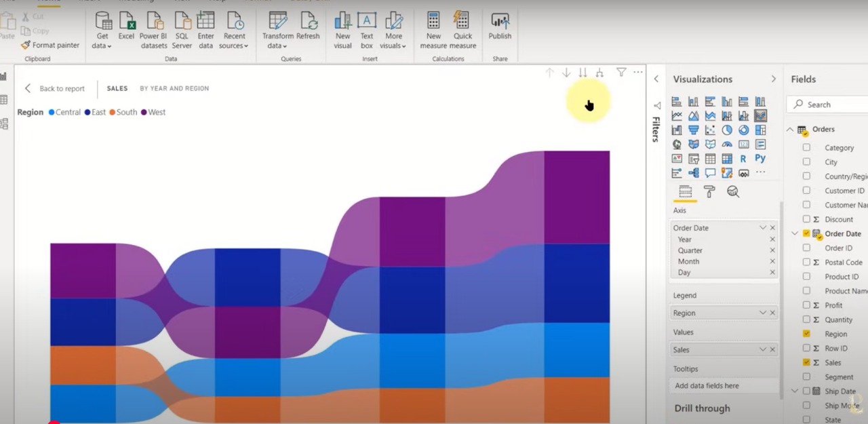868x424 pixels.
Task: Expand the Ship Date field hierarchy
Action: (795, 391)
